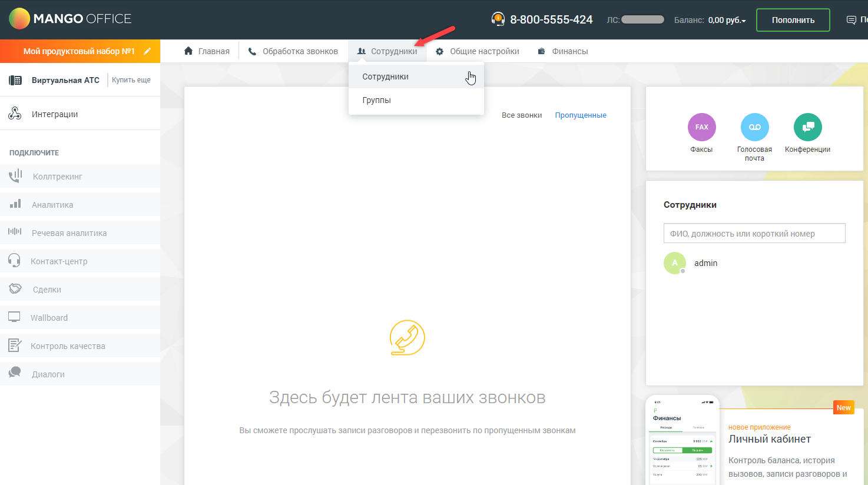Open the Conferences icon
Viewport: 868px width, 485px height.
(807, 127)
